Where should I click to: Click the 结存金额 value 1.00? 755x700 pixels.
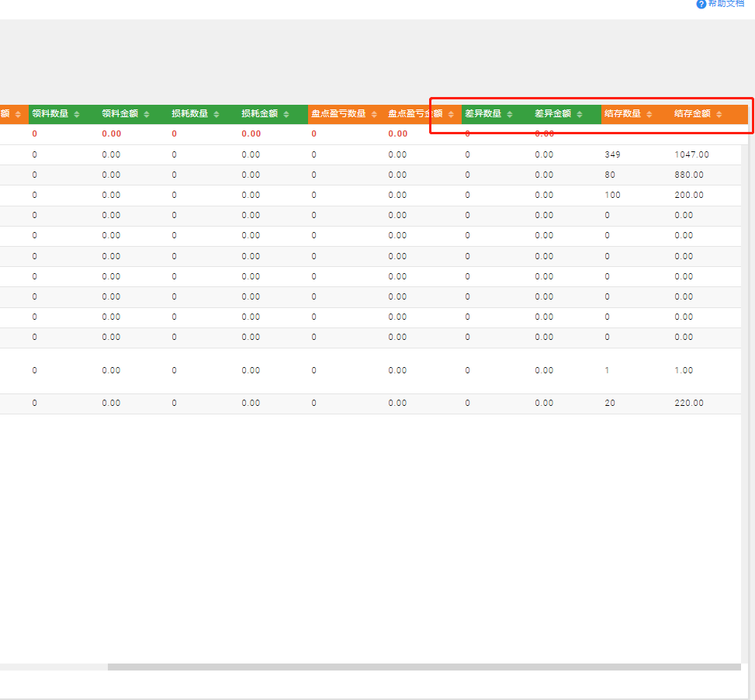[684, 370]
